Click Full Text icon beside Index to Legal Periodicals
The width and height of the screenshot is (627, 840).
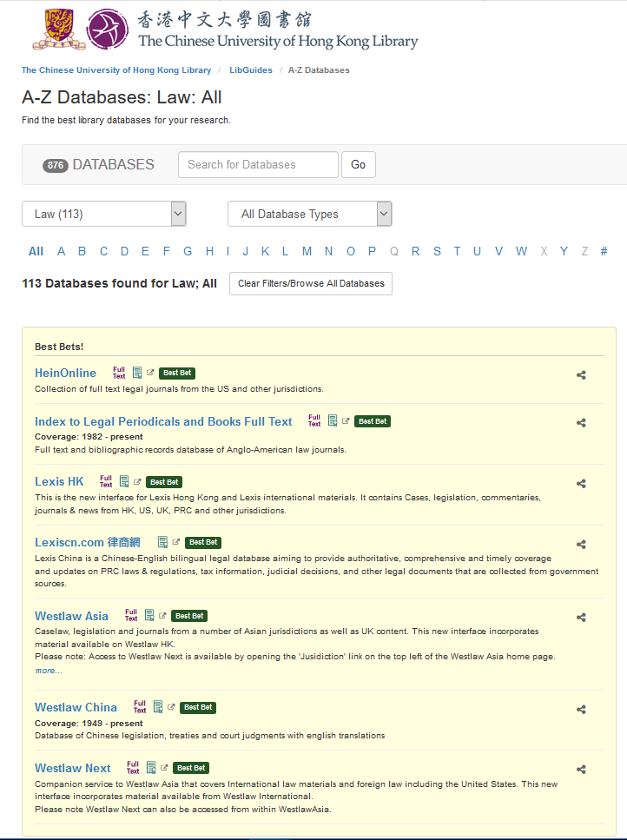[314, 420]
